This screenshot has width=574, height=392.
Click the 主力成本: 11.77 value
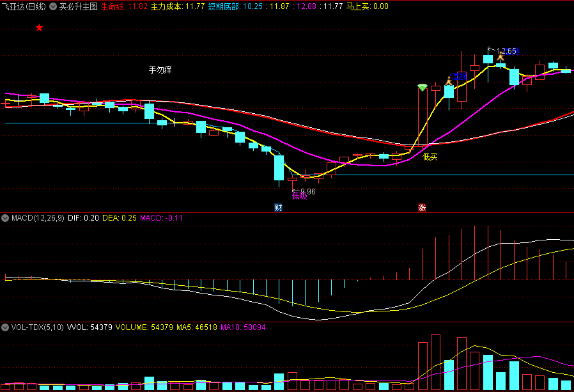click(x=178, y=6)
